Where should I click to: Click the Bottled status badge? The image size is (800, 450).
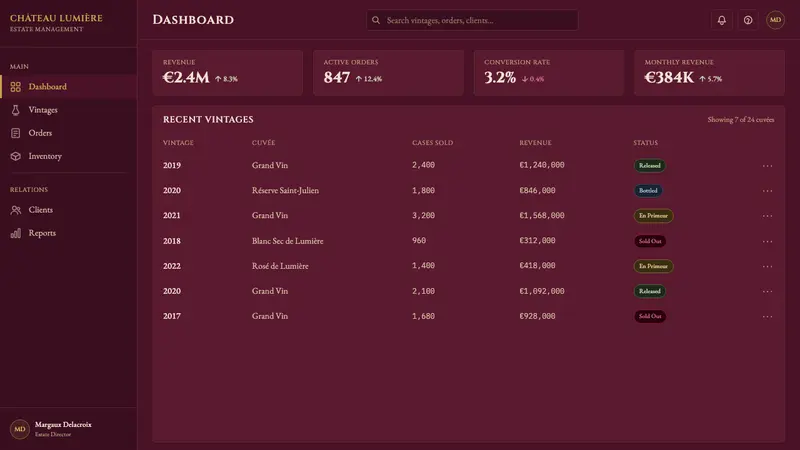(648, 190)
